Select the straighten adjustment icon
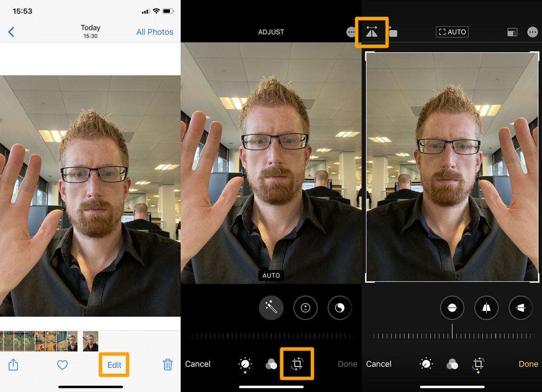542x392 pixels. (x=452, y=308)
